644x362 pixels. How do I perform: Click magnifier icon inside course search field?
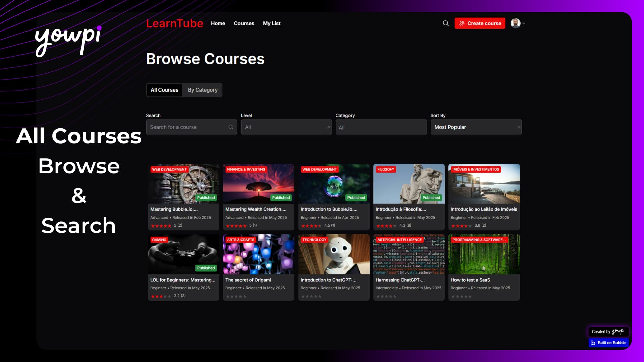231,127
